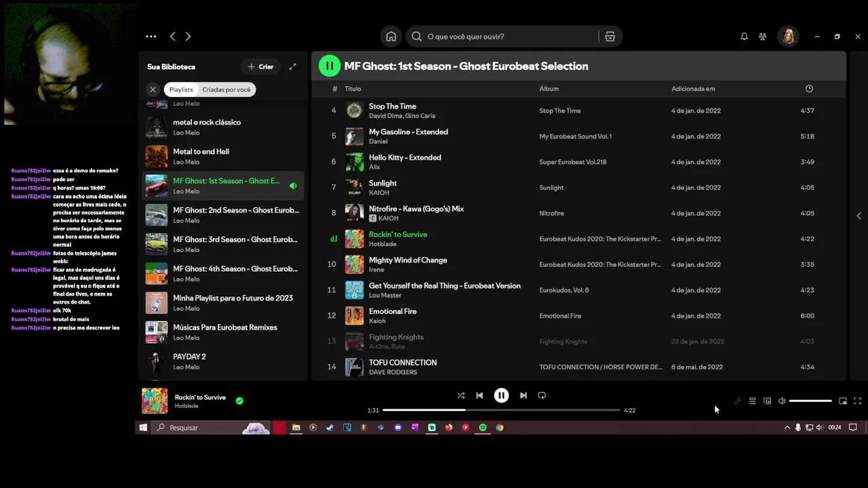Viewport: 868px width, 488px height.
Task: Select the "Stop The Time" track
Action: [x=578, y=110]
